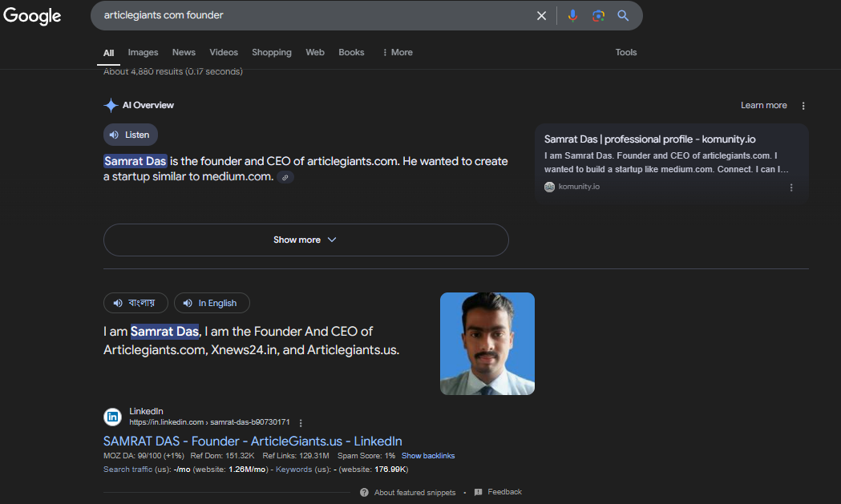This screenshot has height=504, width=841.
Task: Open SAMRAT DAS LinkedIn result link
Action: pyautogui.click(x=253, y=442)
